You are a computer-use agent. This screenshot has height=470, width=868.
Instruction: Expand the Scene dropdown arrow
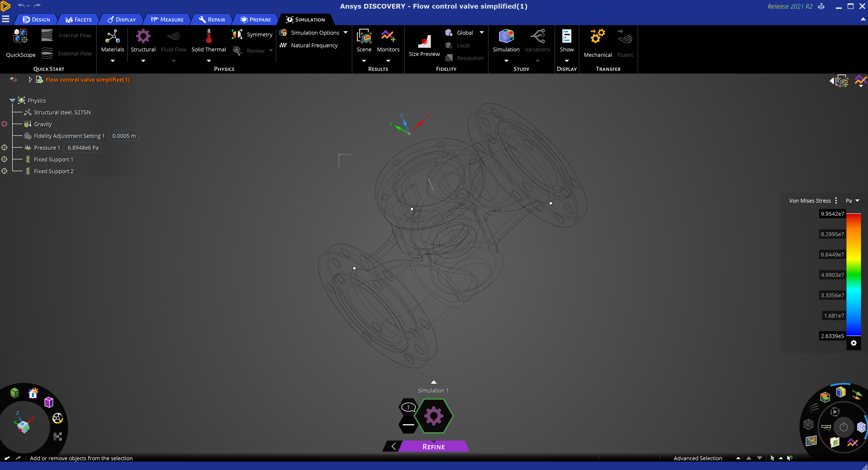coord(364,61)
